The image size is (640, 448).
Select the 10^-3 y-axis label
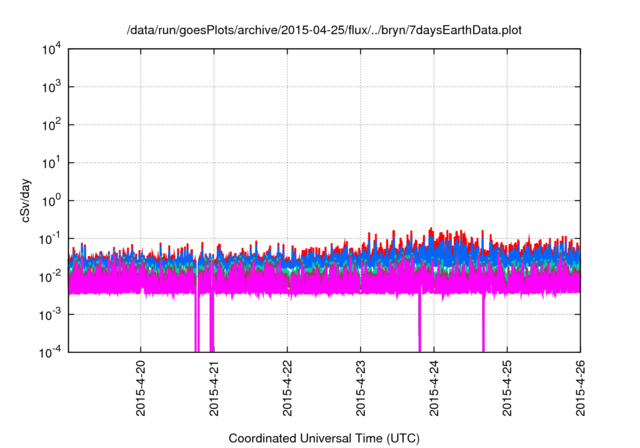[50, 315]
